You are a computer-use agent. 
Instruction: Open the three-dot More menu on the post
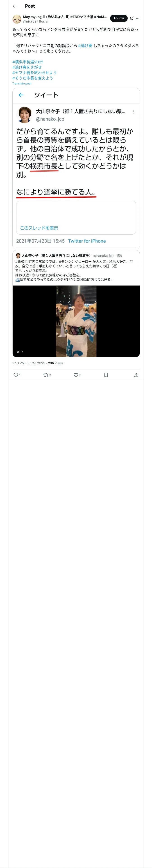pyautogui.click(x=138, y=18)
